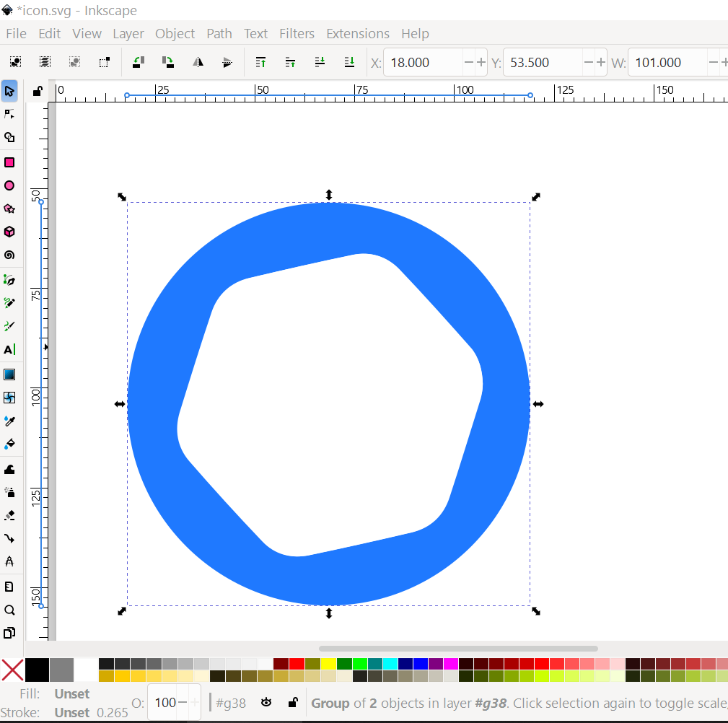Flip selection horizontally
Image resolution: width=728 pixels, height=723 pixels.
coord(198,63)
